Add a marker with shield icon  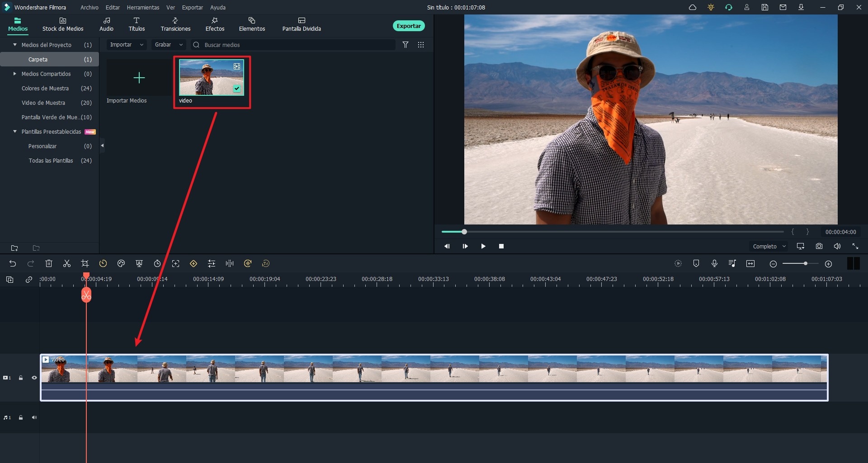696,263
